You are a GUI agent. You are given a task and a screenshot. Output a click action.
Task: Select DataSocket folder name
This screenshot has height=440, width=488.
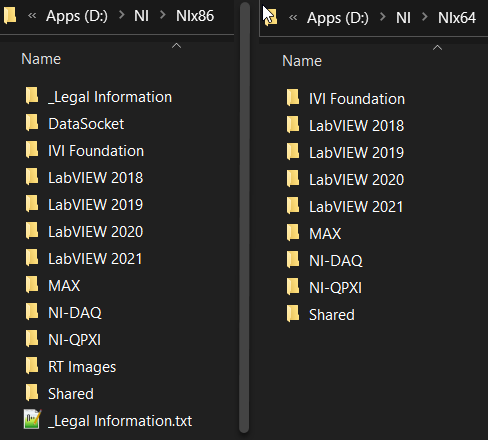86,124
